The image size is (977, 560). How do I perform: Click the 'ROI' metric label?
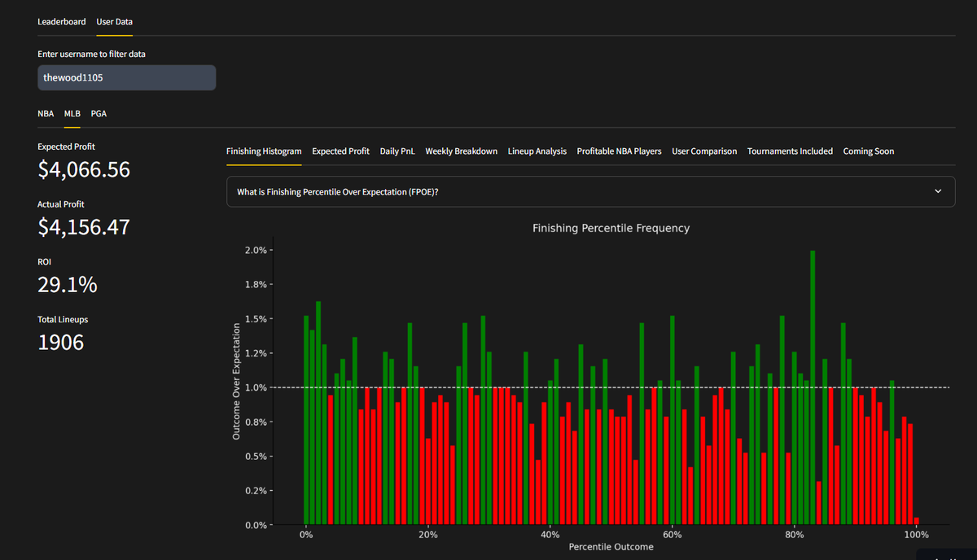[x=44, y=261]
